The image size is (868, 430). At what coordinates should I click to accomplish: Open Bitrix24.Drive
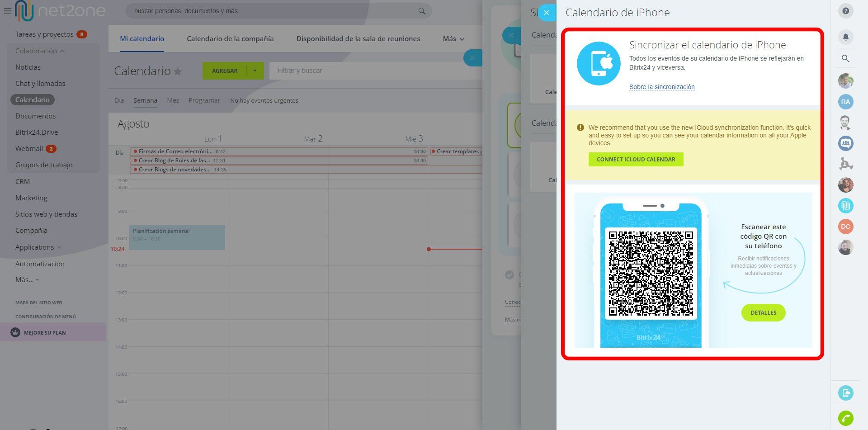pos(37,132)
